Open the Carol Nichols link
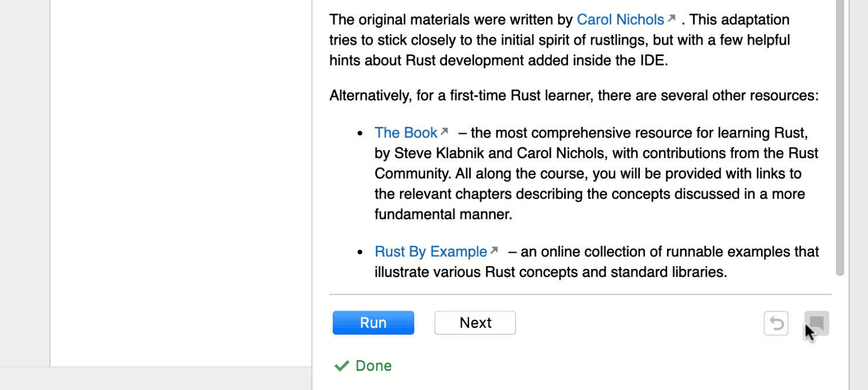 click(620, 20)
